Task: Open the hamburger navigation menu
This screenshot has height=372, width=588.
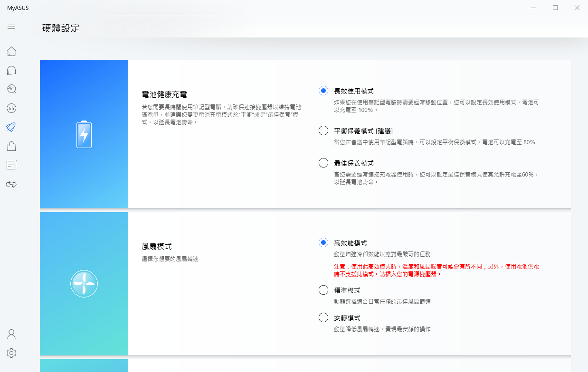Action: point(11,27)
